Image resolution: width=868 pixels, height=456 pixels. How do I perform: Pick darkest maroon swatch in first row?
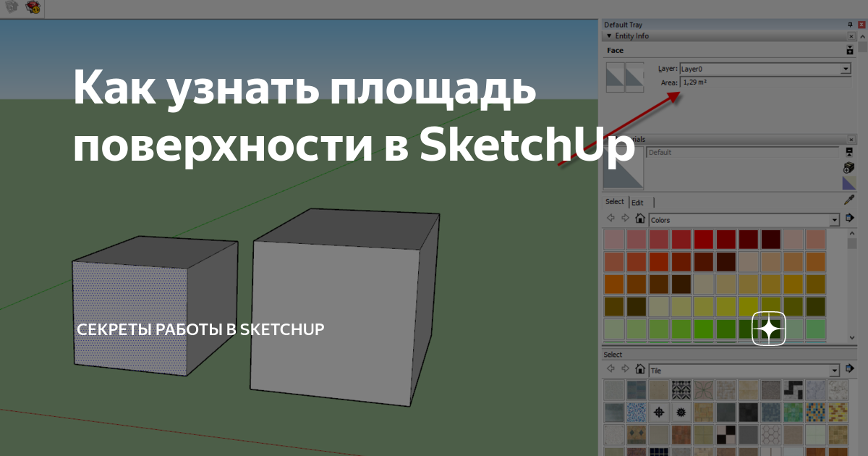coord(770,239)
